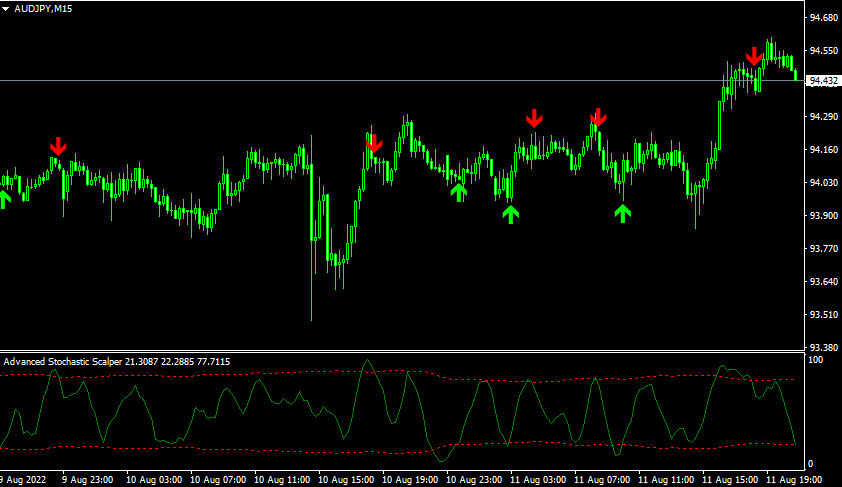Click the red sell arrow at the chart high

click(x=754, y=56)
